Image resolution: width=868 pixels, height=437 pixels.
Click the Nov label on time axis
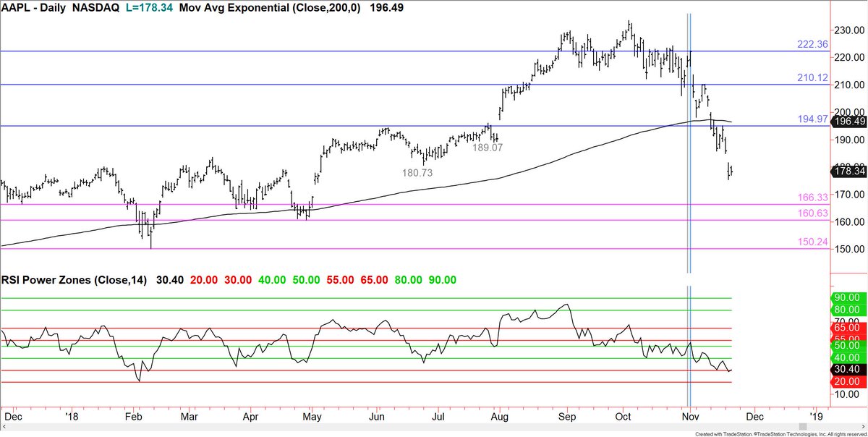click(692, 417)
